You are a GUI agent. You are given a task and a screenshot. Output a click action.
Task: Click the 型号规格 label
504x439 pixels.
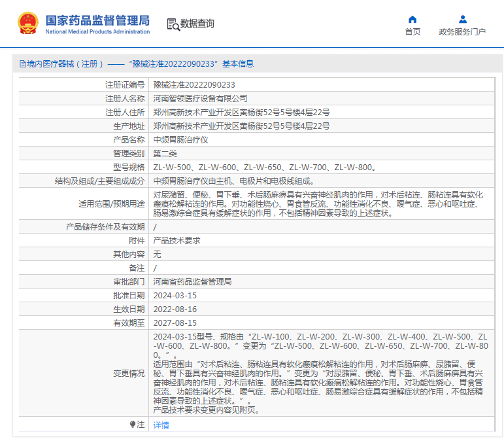[x=129, y=167]
